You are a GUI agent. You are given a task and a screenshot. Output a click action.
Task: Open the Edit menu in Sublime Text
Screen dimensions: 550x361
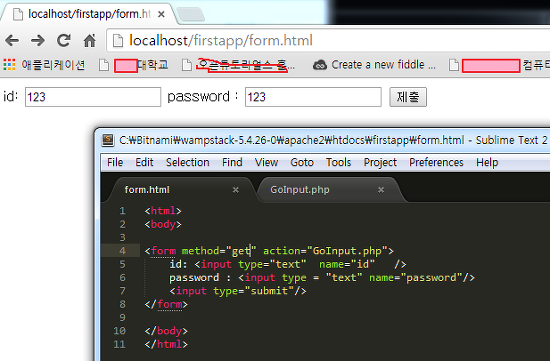pyautogui.click(x=144, y=162)
